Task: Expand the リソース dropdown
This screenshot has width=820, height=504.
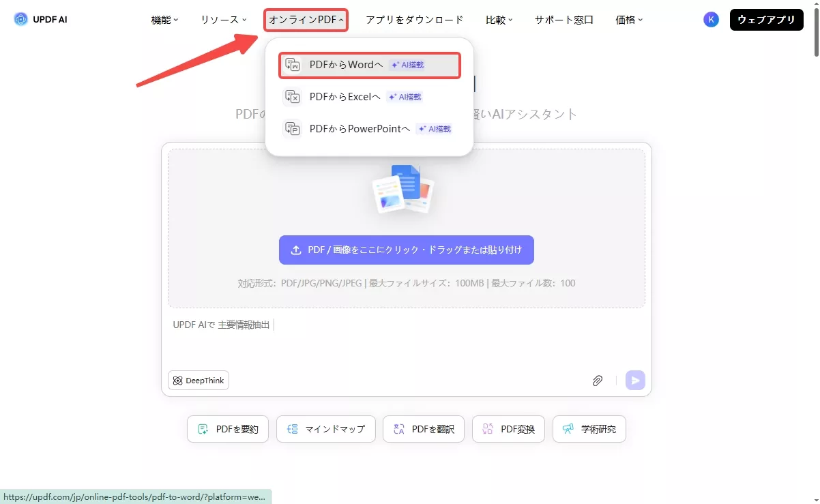Action: [223, 20]
